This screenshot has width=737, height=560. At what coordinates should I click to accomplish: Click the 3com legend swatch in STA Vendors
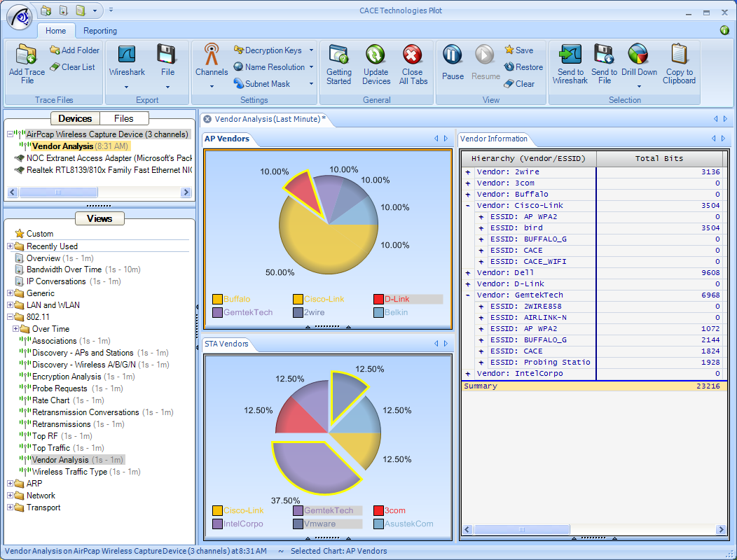point(378,511)
